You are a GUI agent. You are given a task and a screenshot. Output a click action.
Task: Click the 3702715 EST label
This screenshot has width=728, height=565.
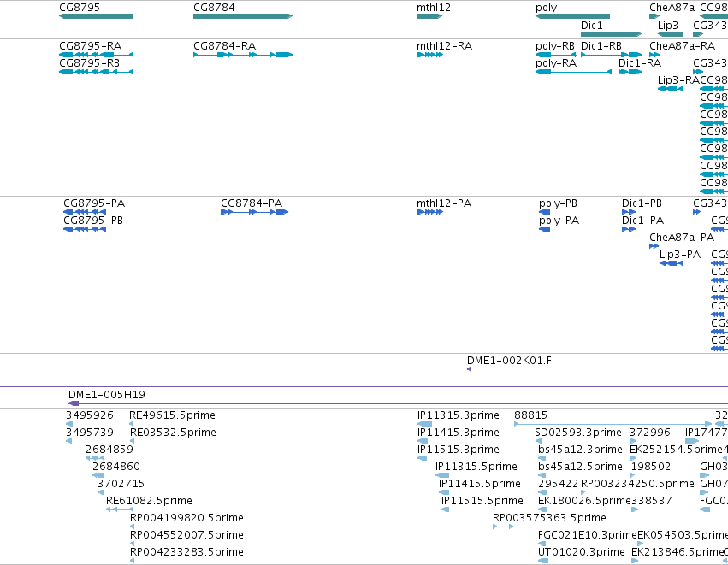point(121,484)
